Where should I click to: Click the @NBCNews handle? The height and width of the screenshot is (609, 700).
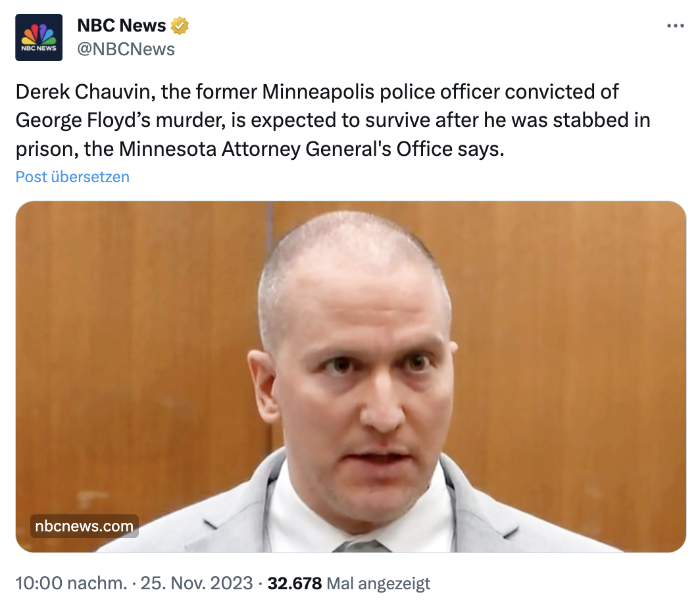pyautogui.click(x=126, y=49)
